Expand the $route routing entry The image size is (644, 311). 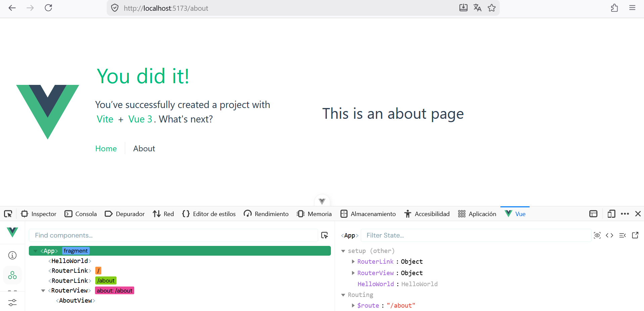tap(353, 305)
